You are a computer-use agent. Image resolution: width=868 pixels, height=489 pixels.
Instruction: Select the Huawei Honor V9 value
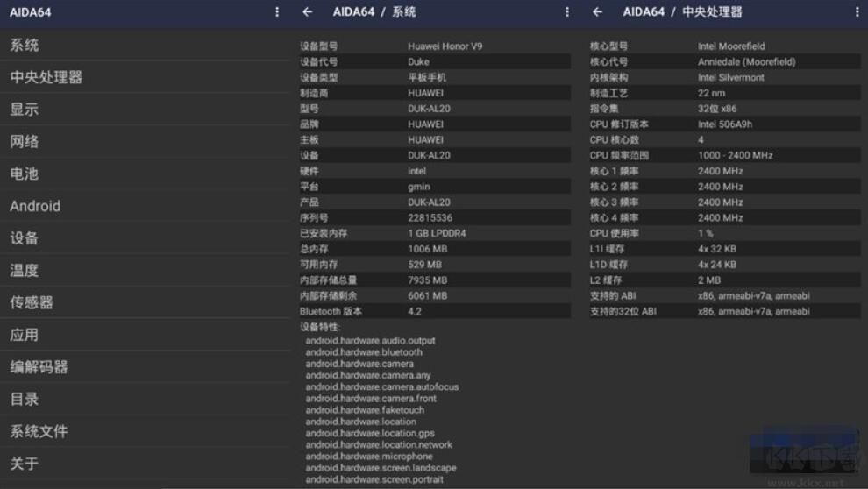point(445,46)
